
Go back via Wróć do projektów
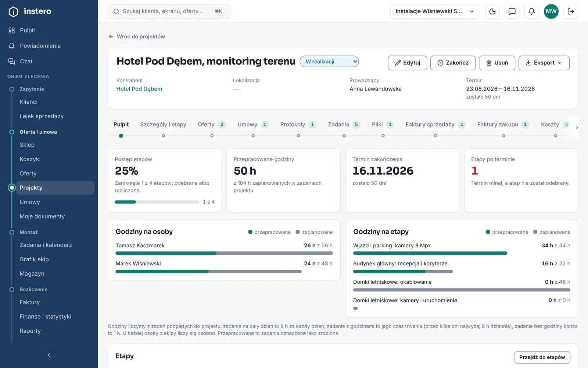click(137, 36)
